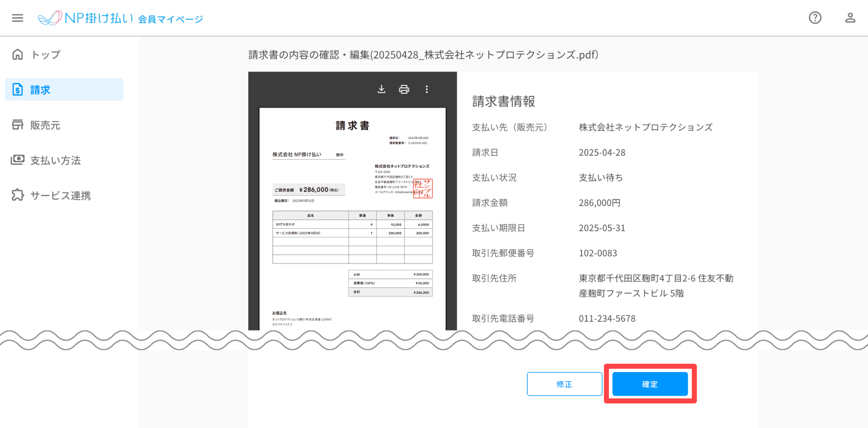
Task: Download the invoice PDF
Action: pyautogui.click(x=381, y=89)
